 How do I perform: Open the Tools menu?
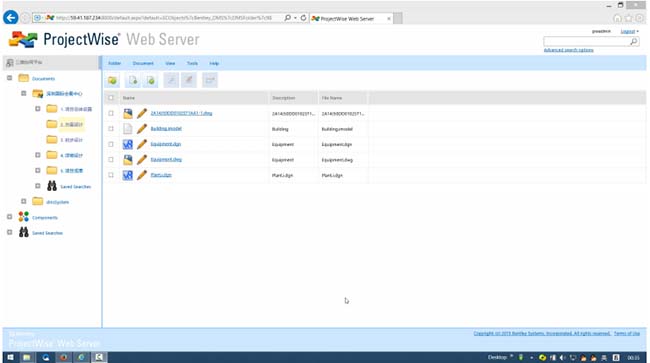pyautogui.click(x=192, y=63)
